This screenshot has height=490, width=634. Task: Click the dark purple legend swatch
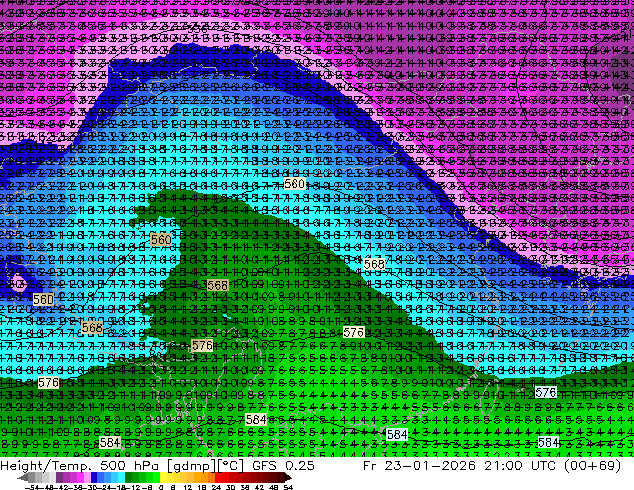point(59,477)
